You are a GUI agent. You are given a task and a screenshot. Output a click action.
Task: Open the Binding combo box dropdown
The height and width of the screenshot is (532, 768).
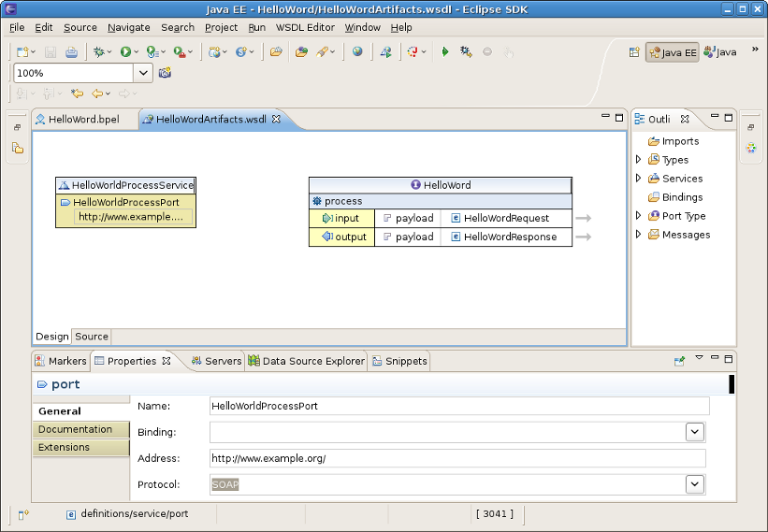pyautogui.click(x=695, y=432)
